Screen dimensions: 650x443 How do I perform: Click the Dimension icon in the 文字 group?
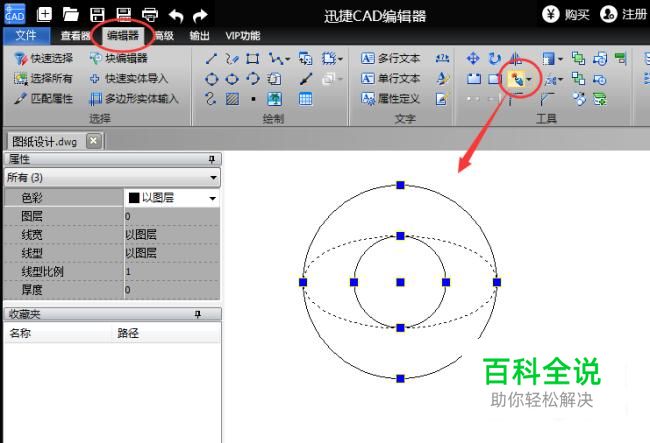[442, 58]
